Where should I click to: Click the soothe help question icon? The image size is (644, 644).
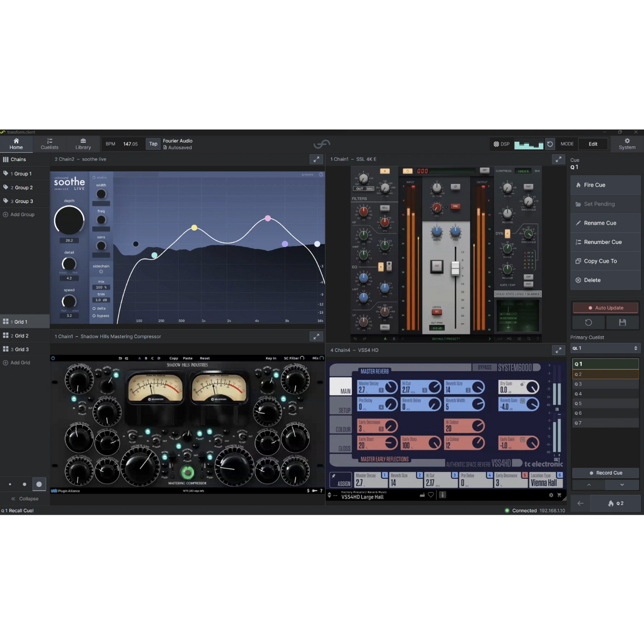point(321,175)
